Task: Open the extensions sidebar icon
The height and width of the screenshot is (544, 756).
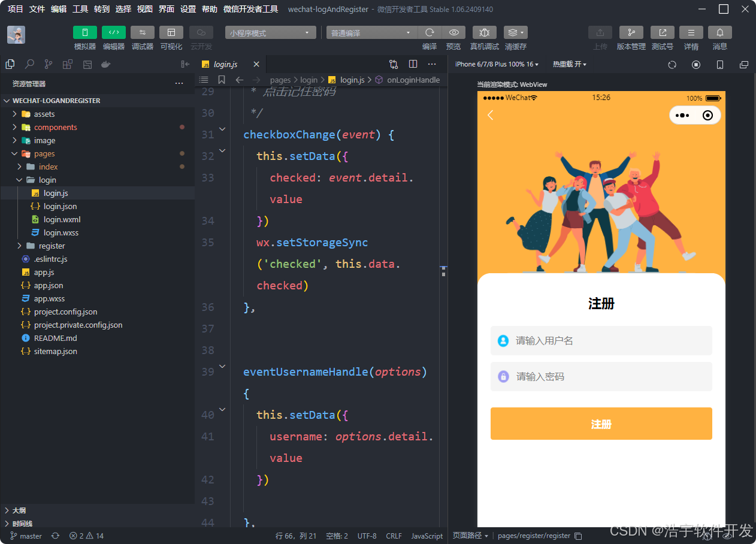Action: [68, 64]
